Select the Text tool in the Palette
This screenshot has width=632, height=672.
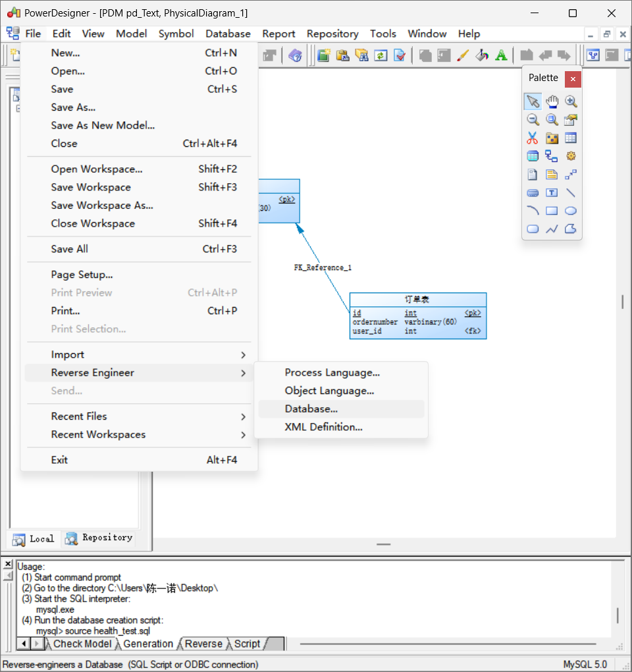coord(552,193)
